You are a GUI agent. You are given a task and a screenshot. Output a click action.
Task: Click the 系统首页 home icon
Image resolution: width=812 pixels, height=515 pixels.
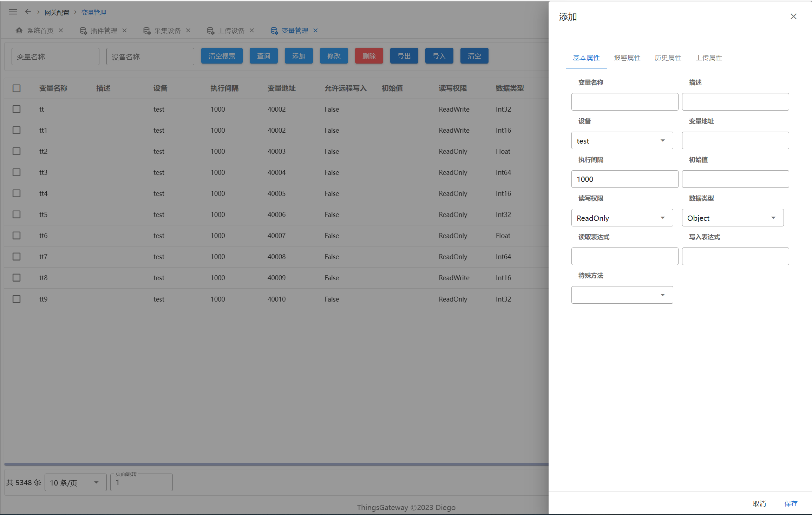point(19,31)
